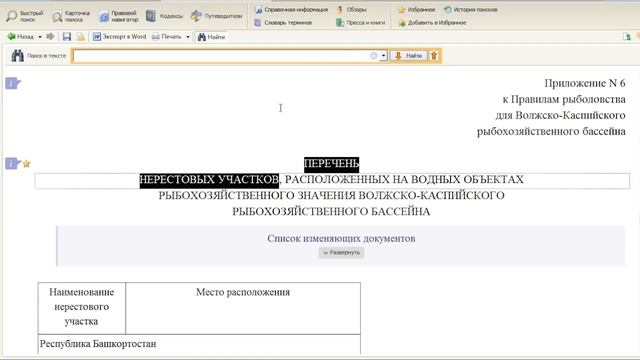This screenshot has width=640, height=360.
Task: Click the copy document icon
Action: click(x=81, y=37)
